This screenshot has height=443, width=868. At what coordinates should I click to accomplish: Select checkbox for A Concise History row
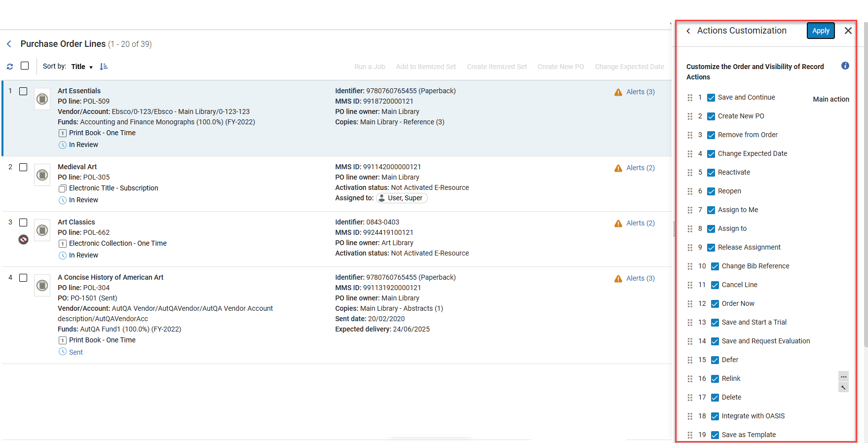coord(23,278)
